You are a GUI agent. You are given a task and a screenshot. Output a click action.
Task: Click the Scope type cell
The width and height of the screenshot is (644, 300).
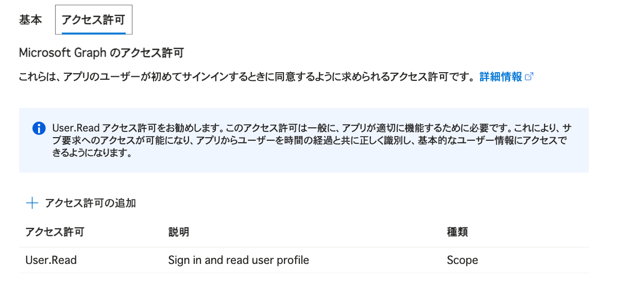462,260
